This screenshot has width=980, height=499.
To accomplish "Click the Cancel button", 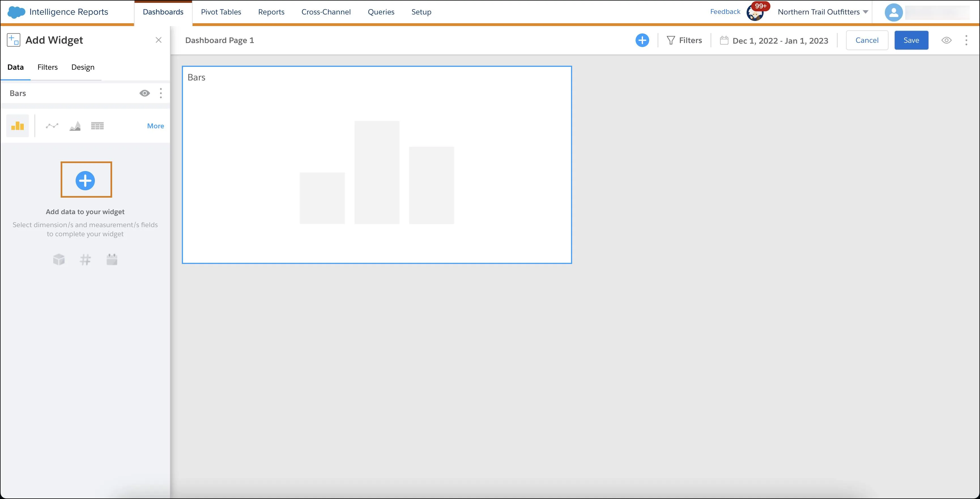I will [x=867, y=40].
